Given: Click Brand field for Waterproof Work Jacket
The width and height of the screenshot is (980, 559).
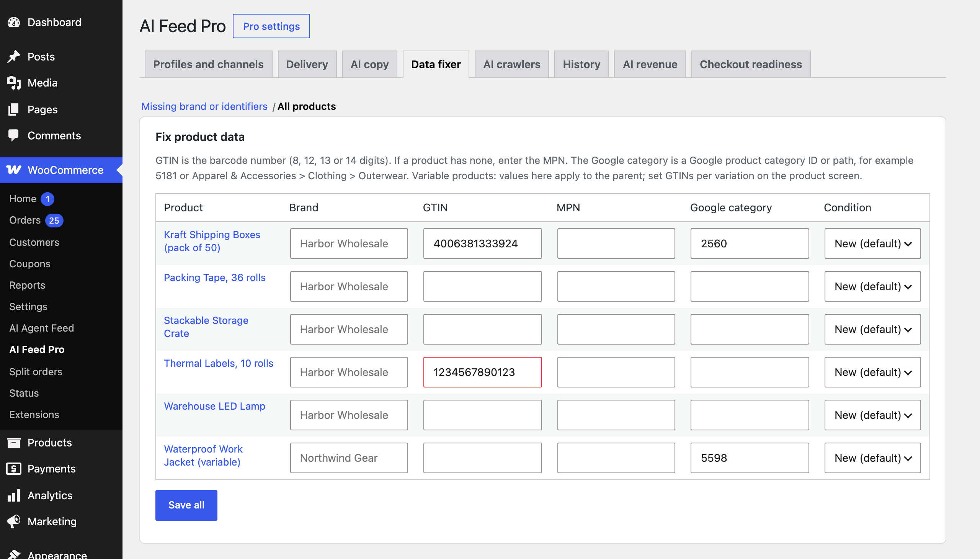Looking at the screenshot, I should 349,458.
